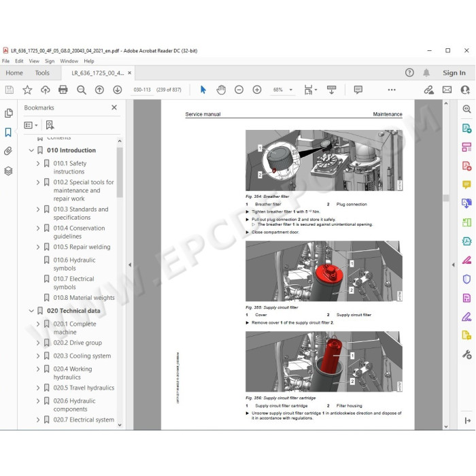The height and width of the screenshot is (476, 476).
Task: Open zoom level dropdown
Action: [x=291, y=90]
